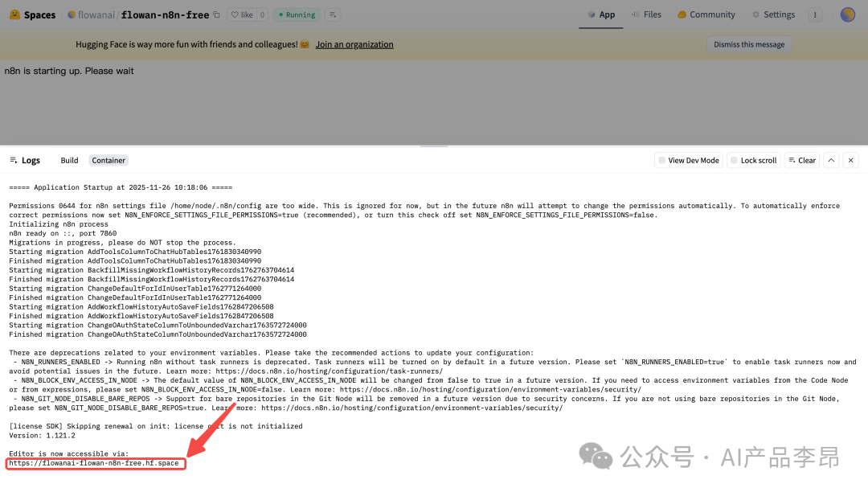Collapse the logs panel with chevron
This screenshot has width=868, height=492.
click(832, 161)
